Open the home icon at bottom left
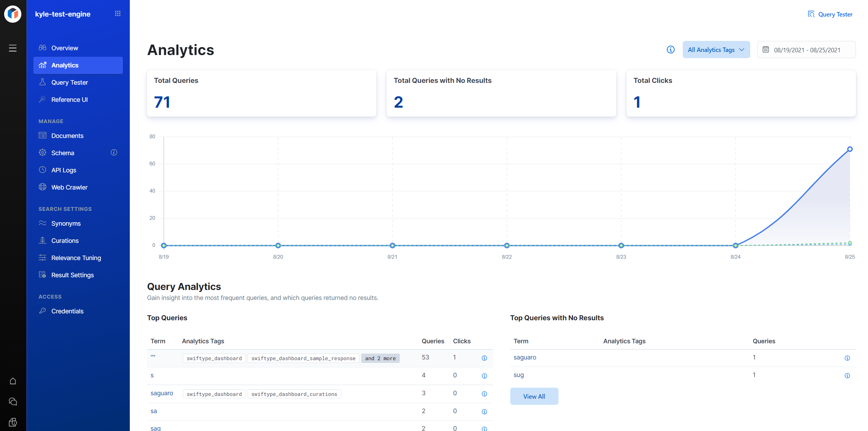 (13, 381)
